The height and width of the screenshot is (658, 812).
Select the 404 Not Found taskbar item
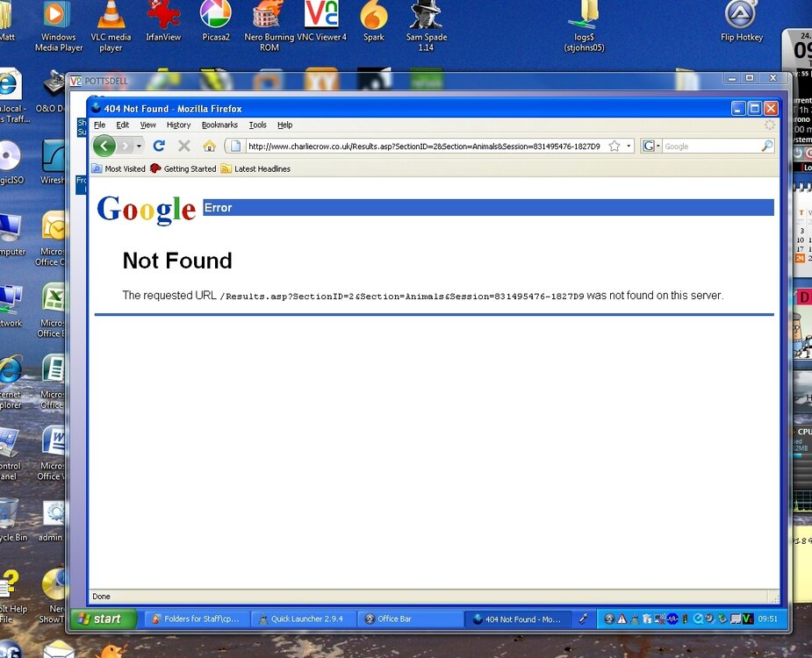[x=518, y=619]
